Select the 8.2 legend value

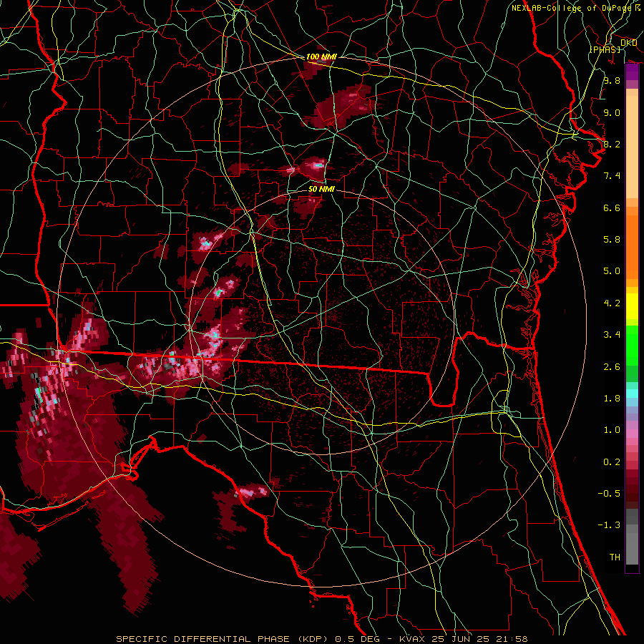tap(612, 144)
